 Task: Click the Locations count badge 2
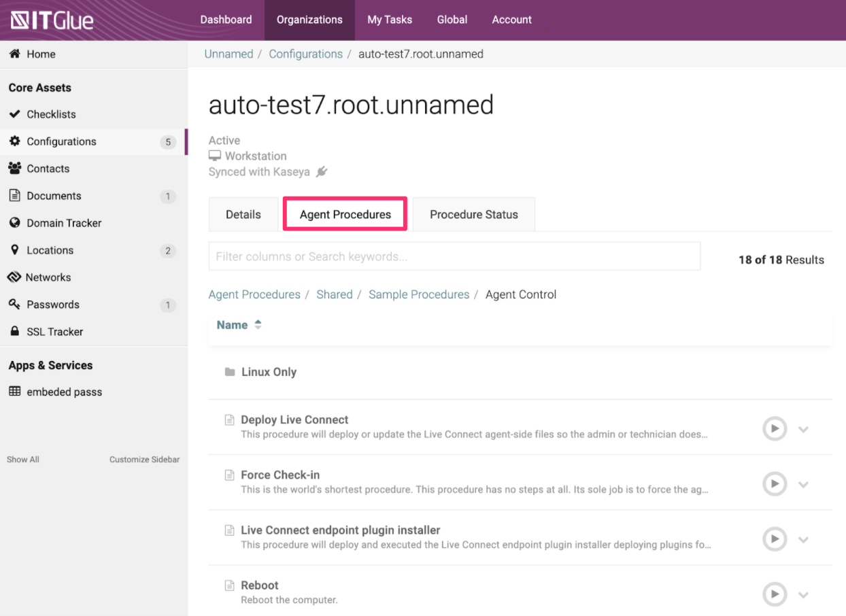click(x=168, y=251)
